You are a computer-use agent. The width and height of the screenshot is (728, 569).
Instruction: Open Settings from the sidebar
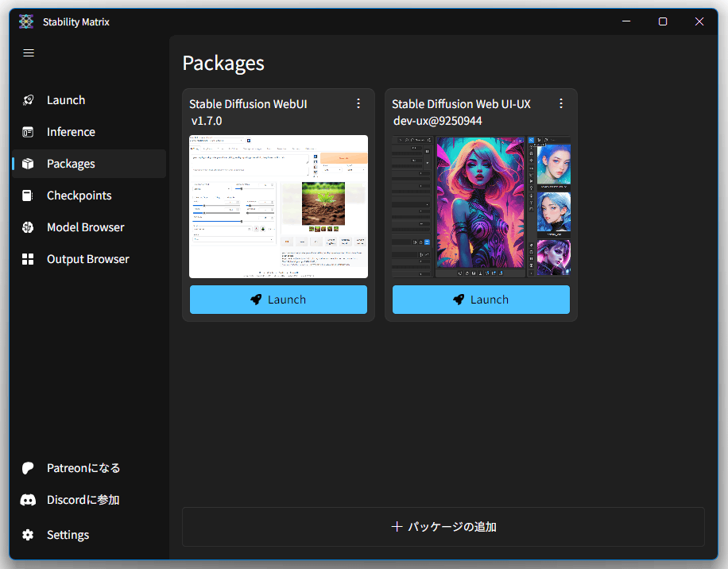89,535
